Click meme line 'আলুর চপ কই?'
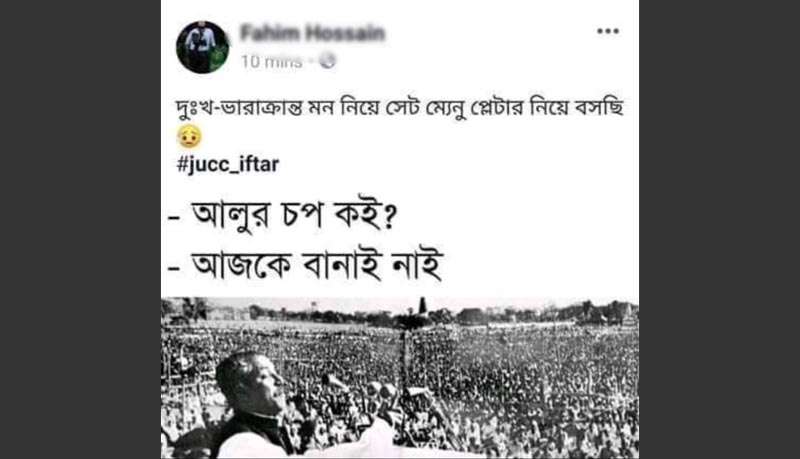 coord(294,215)
